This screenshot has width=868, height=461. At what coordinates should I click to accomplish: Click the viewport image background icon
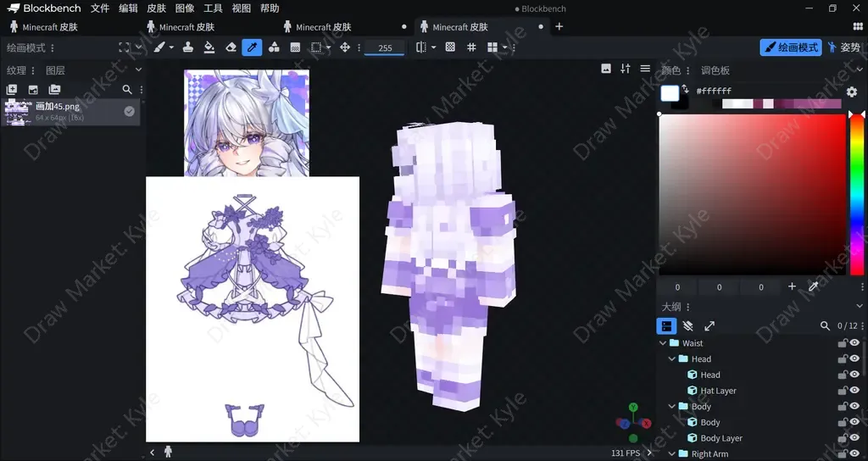point(606,69)
